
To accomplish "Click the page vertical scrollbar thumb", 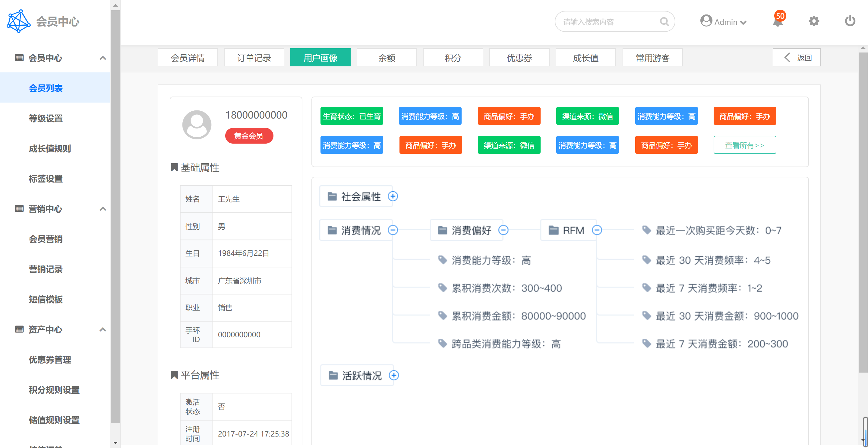I will tap(863, 212).
